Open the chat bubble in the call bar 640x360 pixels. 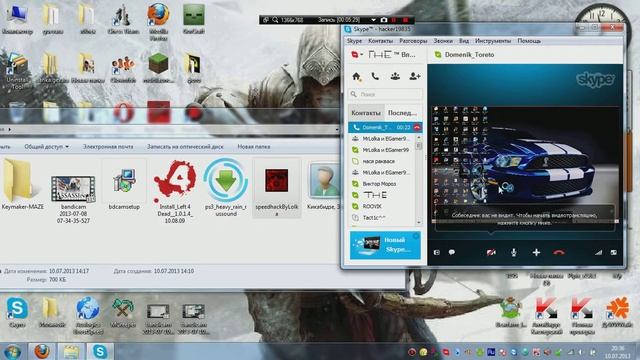click(x=452, y=253)
